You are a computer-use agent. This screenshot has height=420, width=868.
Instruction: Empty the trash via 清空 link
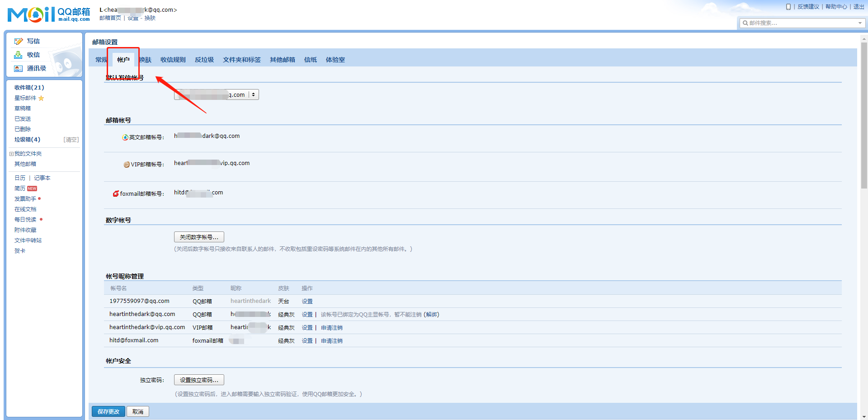tap(71, 139)
